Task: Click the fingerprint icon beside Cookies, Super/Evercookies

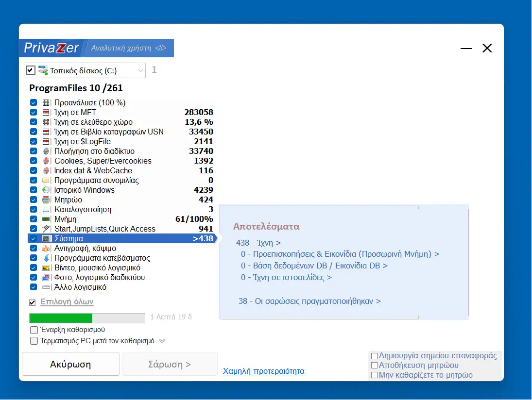Action: coord(46,161)
